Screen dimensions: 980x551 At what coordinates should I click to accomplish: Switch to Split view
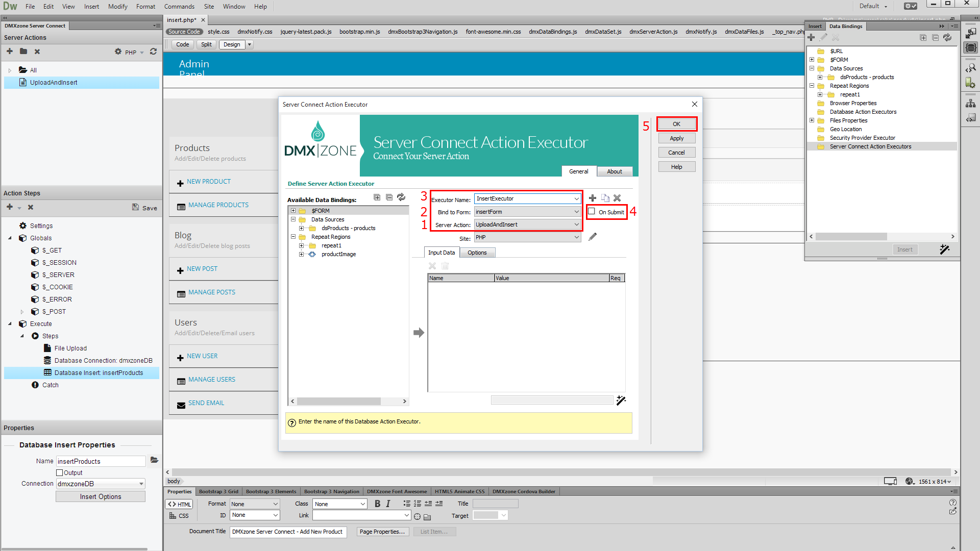pos(206,44)
